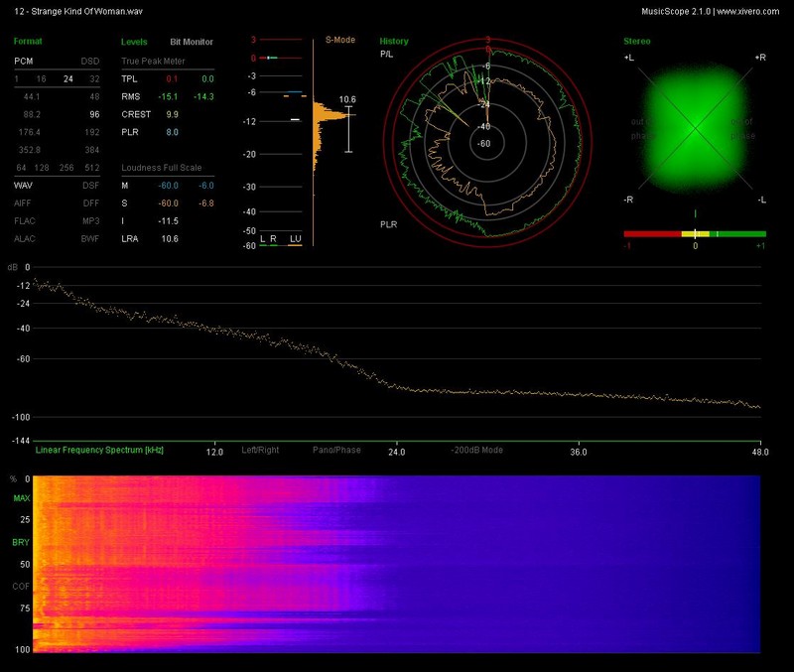
Task: Select the MAX spectrogram color option
Action: [22, 498]
